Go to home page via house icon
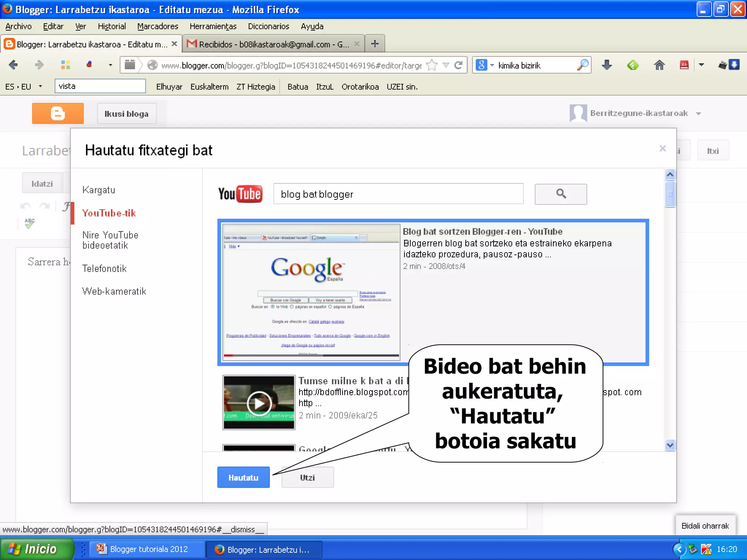 point(659,65)
